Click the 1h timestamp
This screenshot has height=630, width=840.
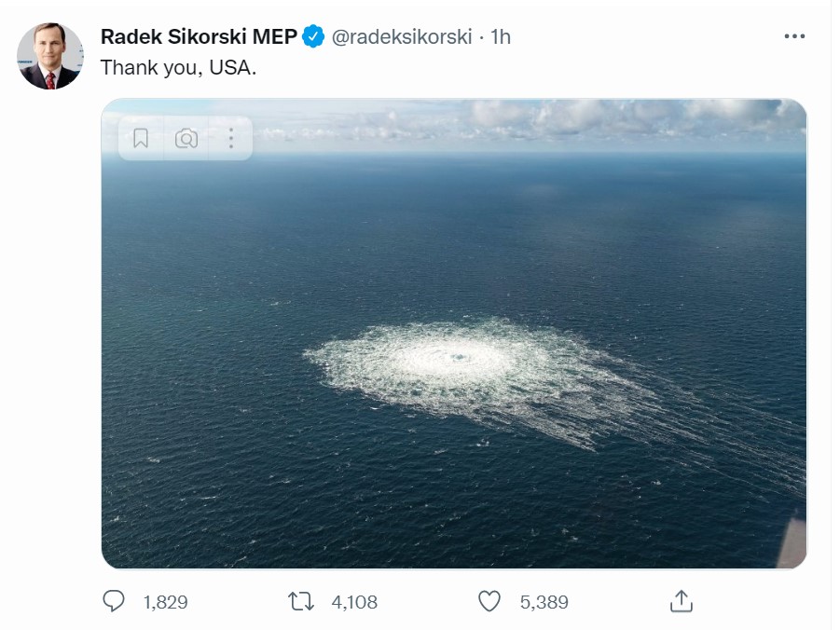501,37
